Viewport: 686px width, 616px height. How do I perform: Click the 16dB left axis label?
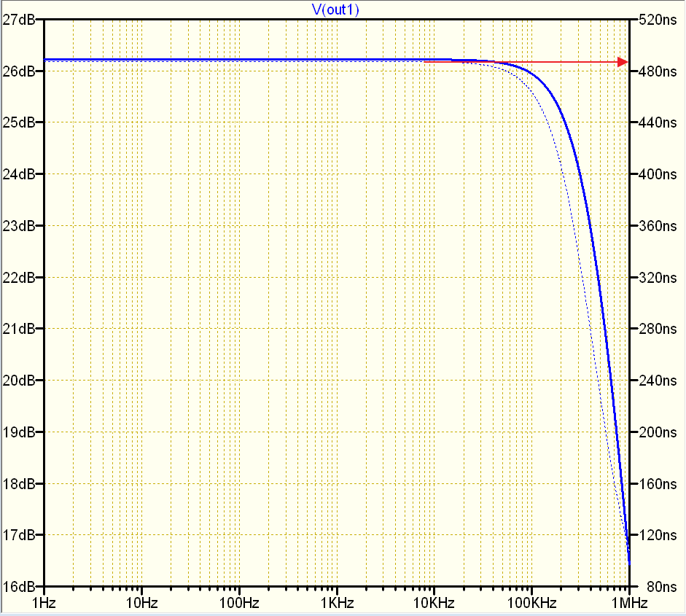point(19,586)
